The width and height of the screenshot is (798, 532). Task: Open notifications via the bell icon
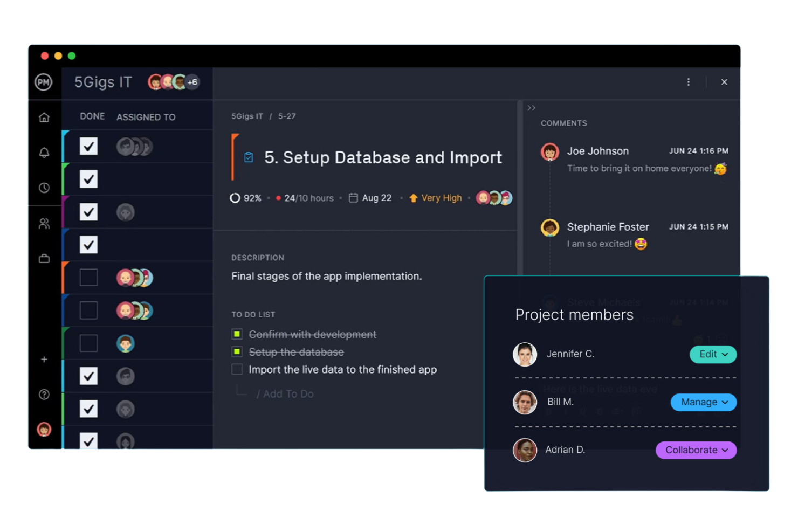click(x=44, y=153)
